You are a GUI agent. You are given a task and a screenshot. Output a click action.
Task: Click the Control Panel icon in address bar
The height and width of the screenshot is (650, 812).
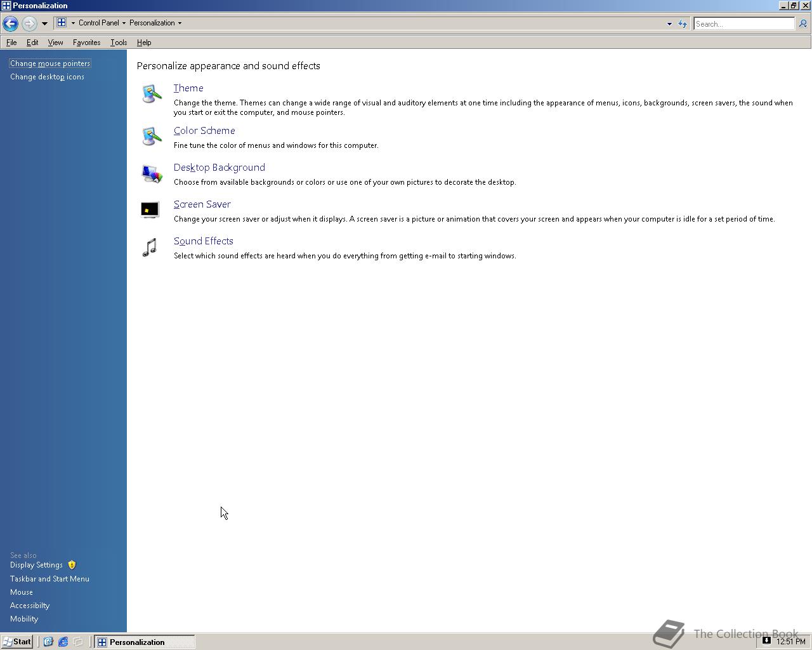(x=62, y=23)
